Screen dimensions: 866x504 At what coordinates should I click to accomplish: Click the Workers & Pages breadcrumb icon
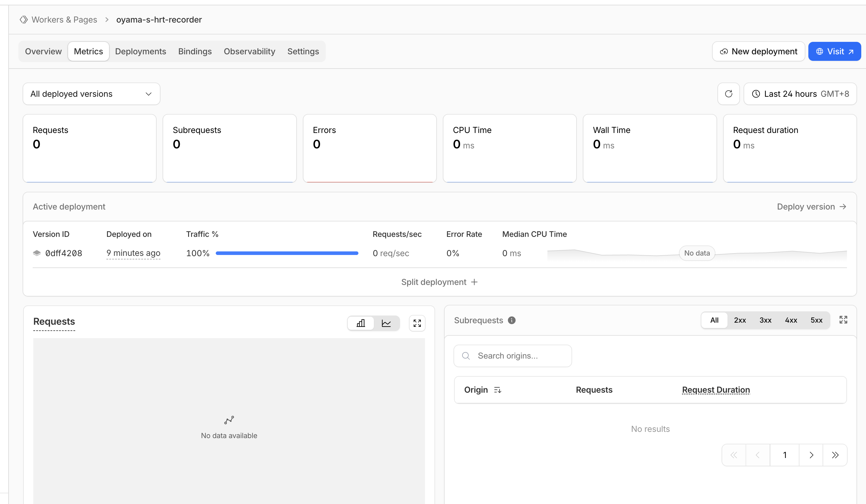(x=23, y=20)
